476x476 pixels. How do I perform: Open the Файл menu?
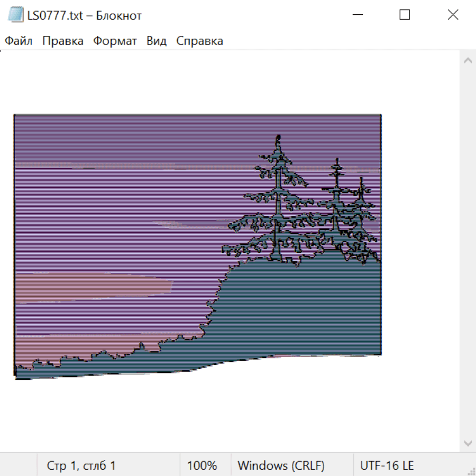19,41
